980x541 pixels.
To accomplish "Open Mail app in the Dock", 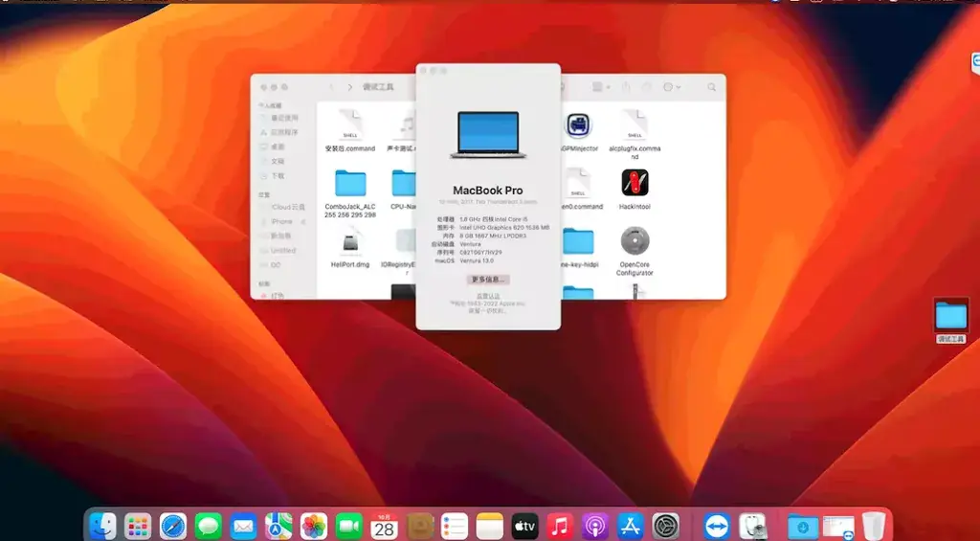I will click(243, 527).
